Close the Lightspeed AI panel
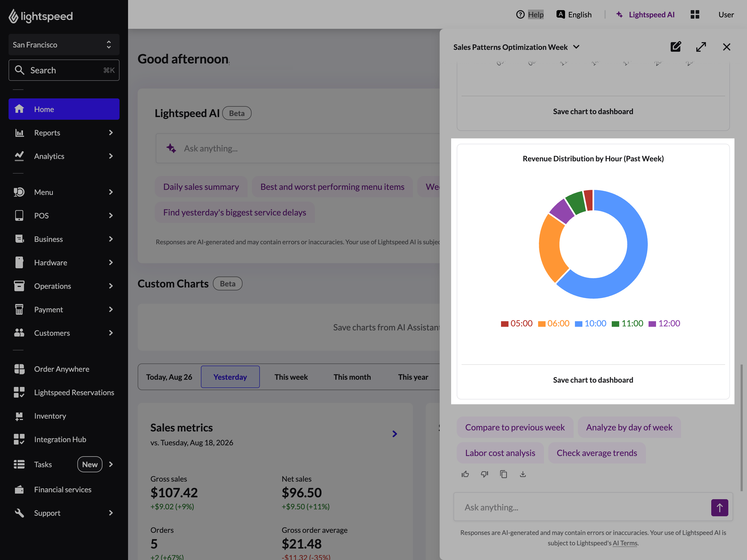The image size is (747, 560). pos(726,47)
